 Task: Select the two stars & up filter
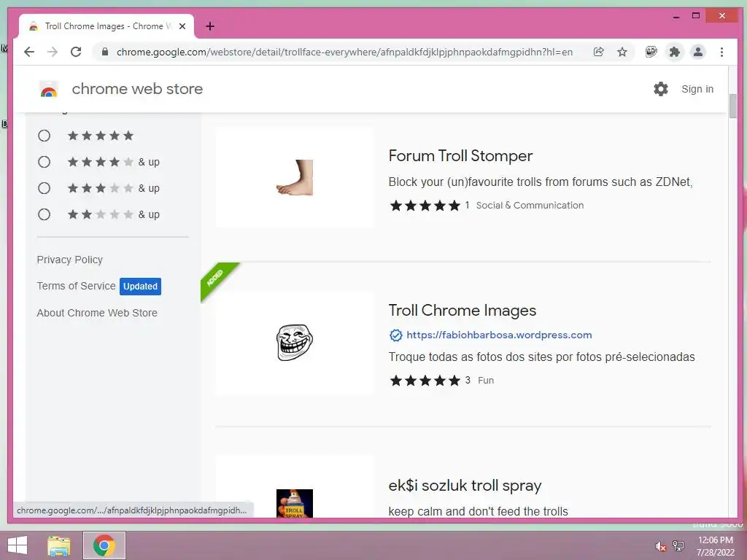(x=44, y=214)
